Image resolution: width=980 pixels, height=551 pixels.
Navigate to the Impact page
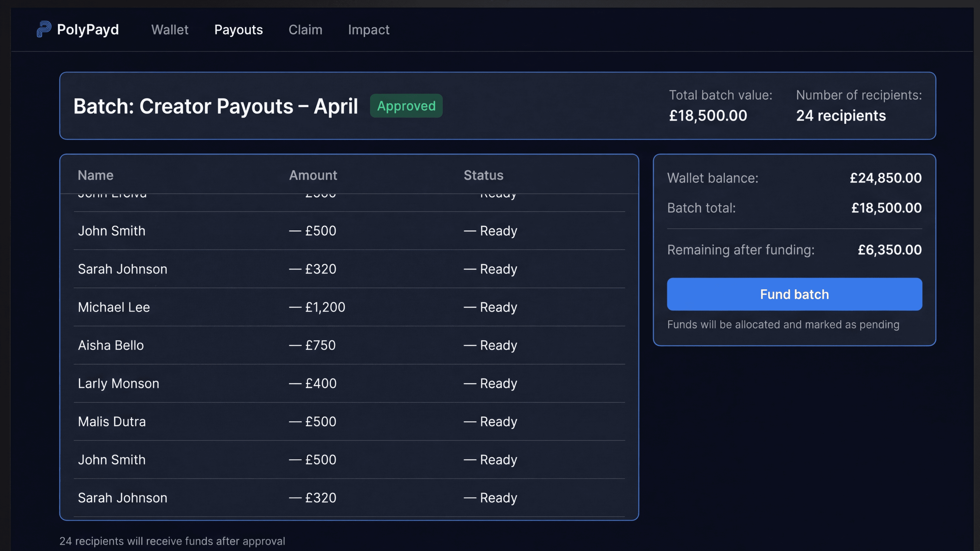coord(369,30)
